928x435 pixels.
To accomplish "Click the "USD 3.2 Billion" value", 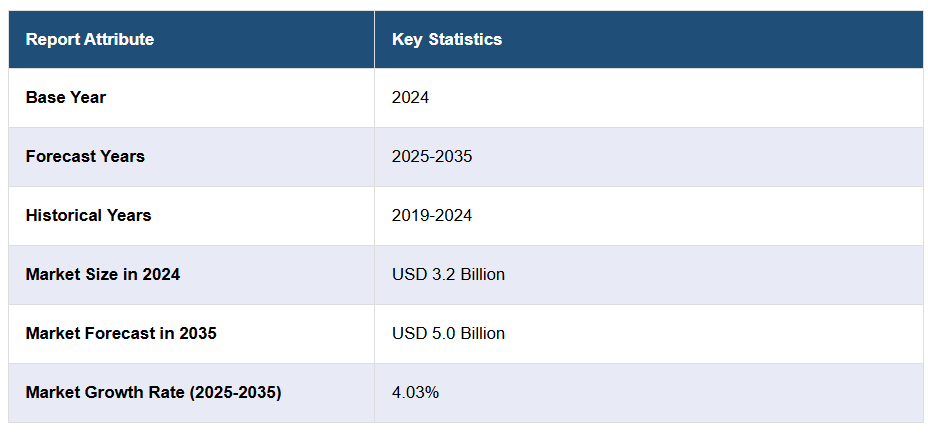I will [448, 274].
